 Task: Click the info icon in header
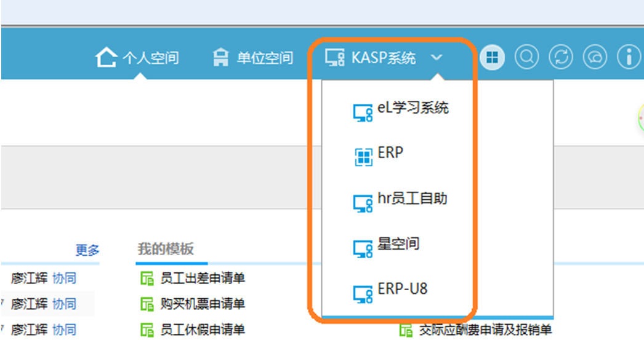pos(629,58)
